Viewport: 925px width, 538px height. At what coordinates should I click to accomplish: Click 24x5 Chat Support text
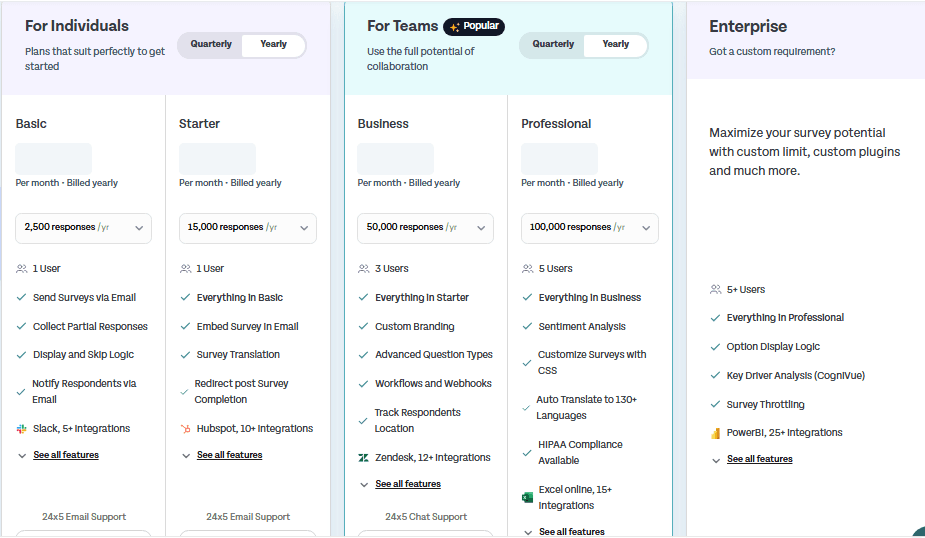(426, 517)
